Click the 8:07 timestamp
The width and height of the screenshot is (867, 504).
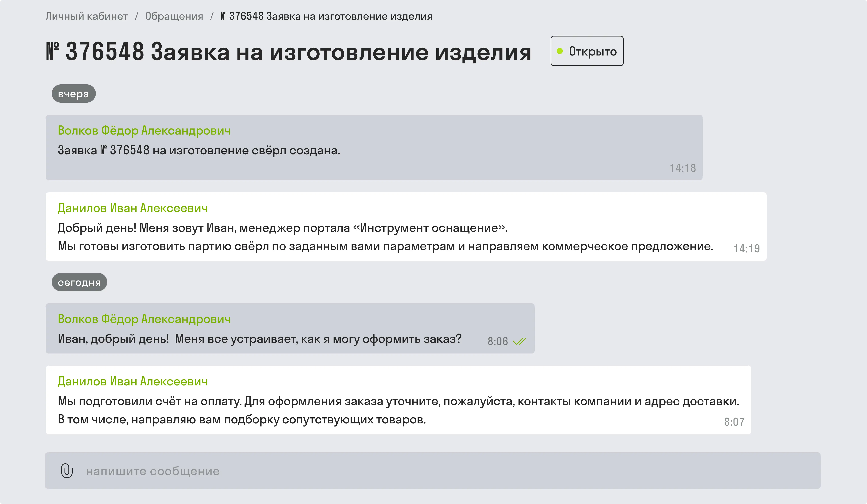tap(734, 422)
